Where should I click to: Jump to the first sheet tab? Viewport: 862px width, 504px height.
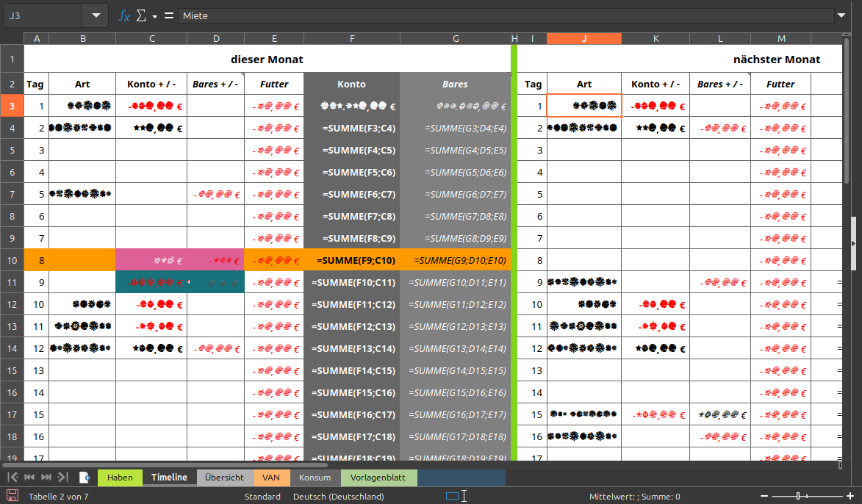12,477
